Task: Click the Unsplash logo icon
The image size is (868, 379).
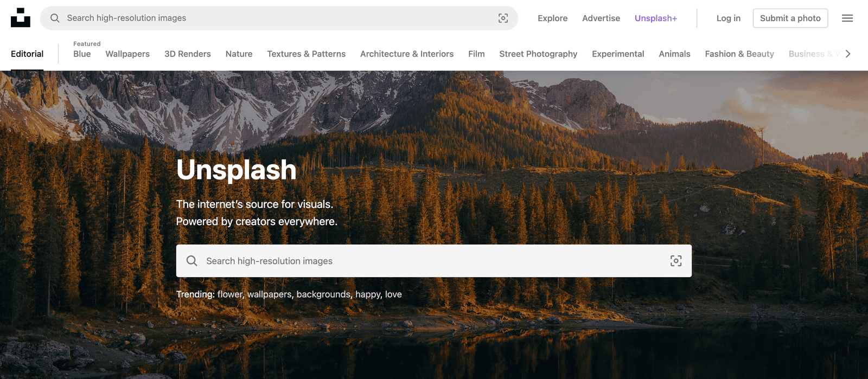Action: click(x=21, y=18)
